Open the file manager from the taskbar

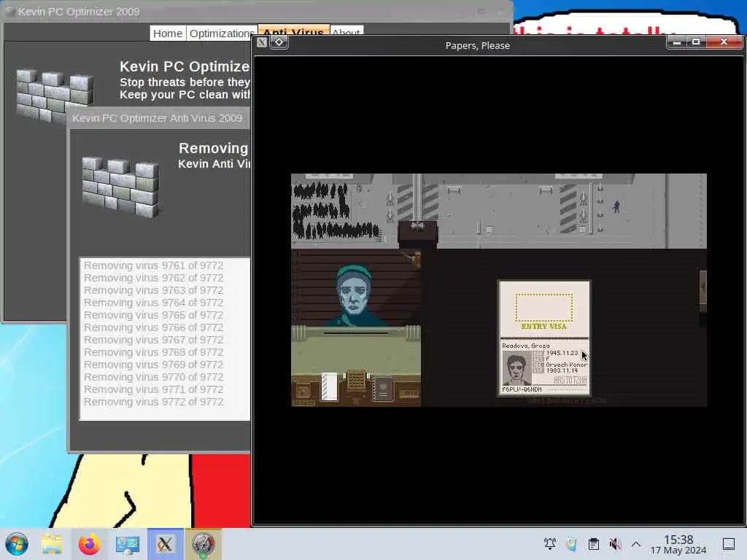(x=52, y=544)
